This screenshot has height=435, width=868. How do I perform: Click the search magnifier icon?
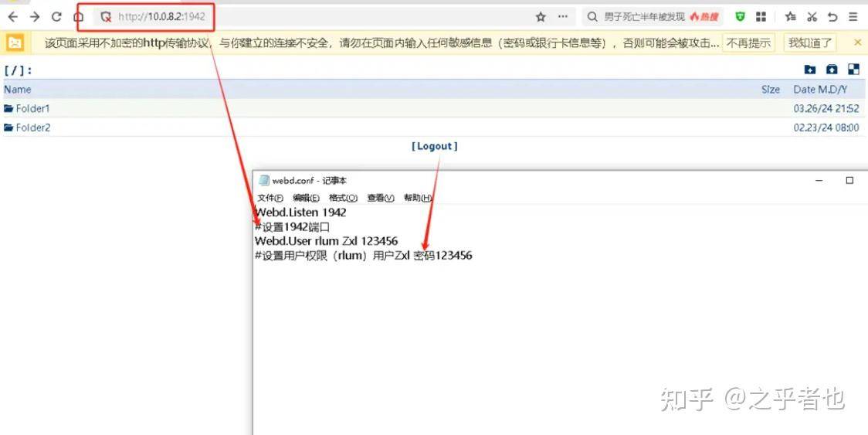(x=592, y=17)
